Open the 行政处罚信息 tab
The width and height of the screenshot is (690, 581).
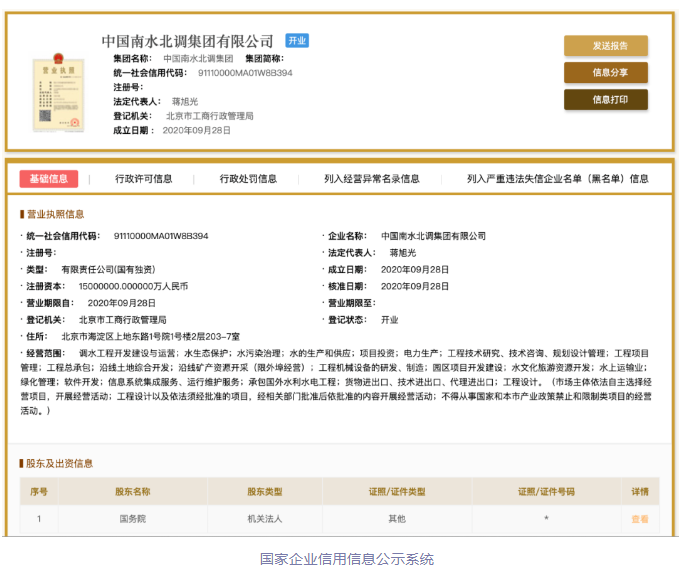click(248, 179)
